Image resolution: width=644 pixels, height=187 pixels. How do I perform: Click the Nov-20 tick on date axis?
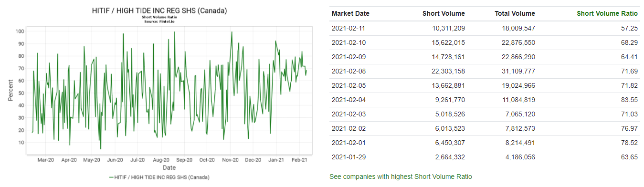[x=231, y=160]
